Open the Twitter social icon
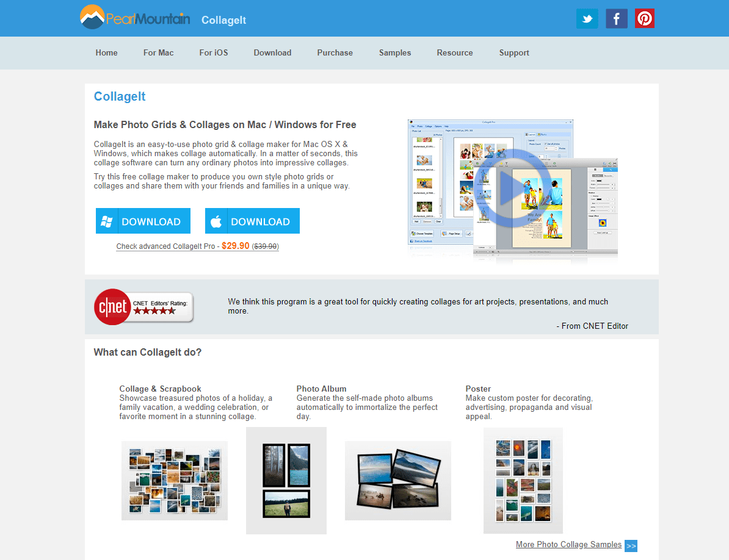 pos(587,18)
